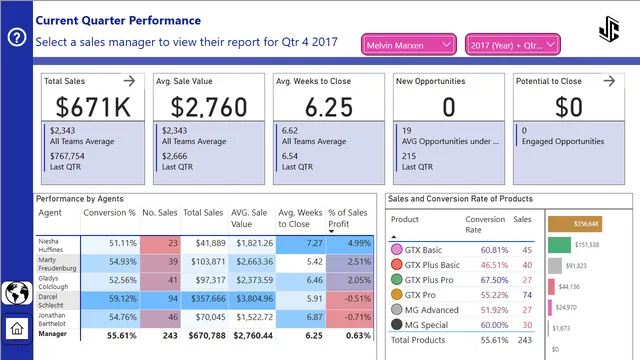The width and height of the screenshot is (640, 360).
Task: Click the New Opportunities 0 figure
Action: click(449, 107)
